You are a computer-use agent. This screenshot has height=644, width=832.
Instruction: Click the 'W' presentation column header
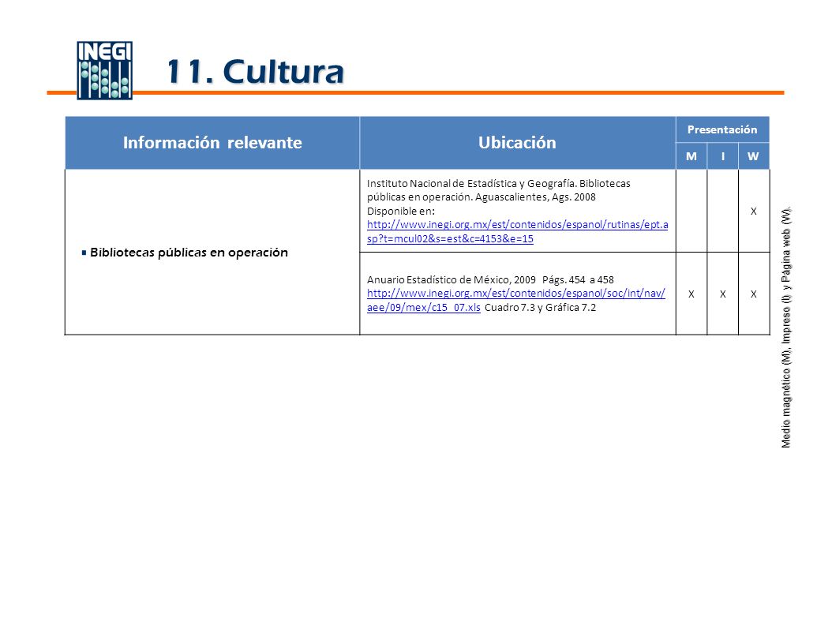[x=754, y=156]
